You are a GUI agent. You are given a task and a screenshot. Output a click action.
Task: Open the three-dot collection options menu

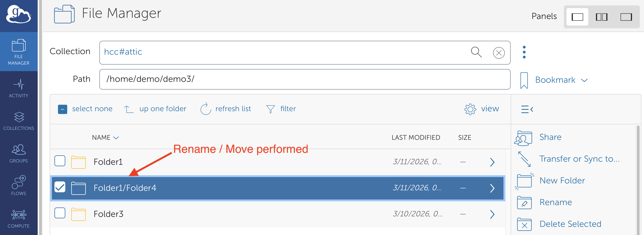pyautogui.click(x=524, y=52)
